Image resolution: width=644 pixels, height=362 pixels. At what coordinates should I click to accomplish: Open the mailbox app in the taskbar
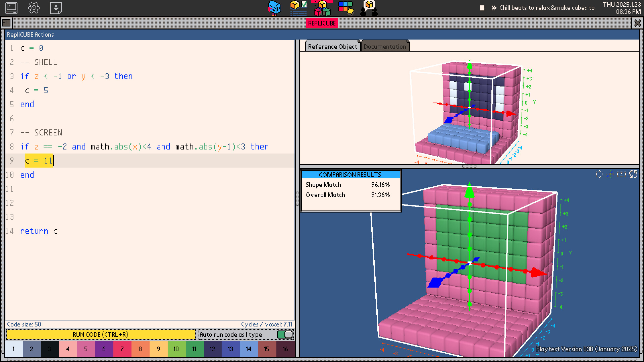(274, 8)
